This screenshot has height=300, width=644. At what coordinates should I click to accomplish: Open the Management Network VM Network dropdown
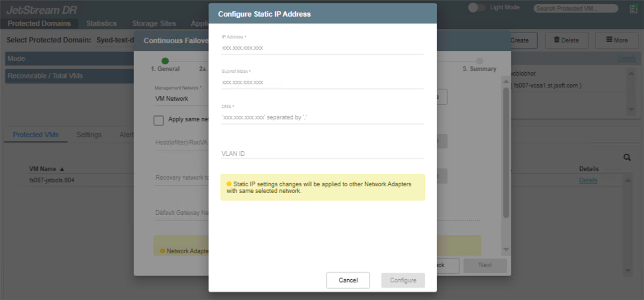(x=181, y=99)
